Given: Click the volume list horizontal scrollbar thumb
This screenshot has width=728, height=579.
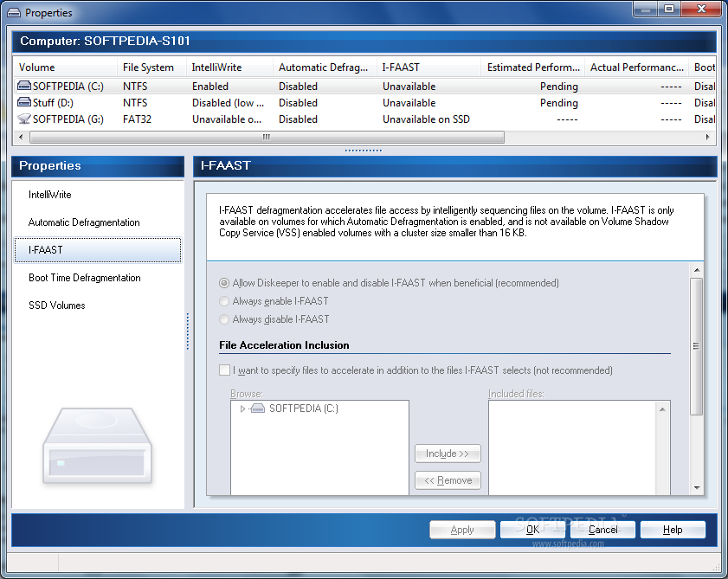Looking at the screenshot, I should pyautogui.click(x=267, y=137).
